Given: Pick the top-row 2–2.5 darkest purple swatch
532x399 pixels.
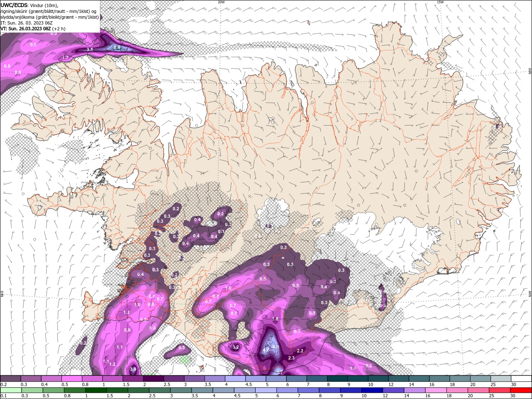Looking at the screenshot, I should [x=153, y=379].
